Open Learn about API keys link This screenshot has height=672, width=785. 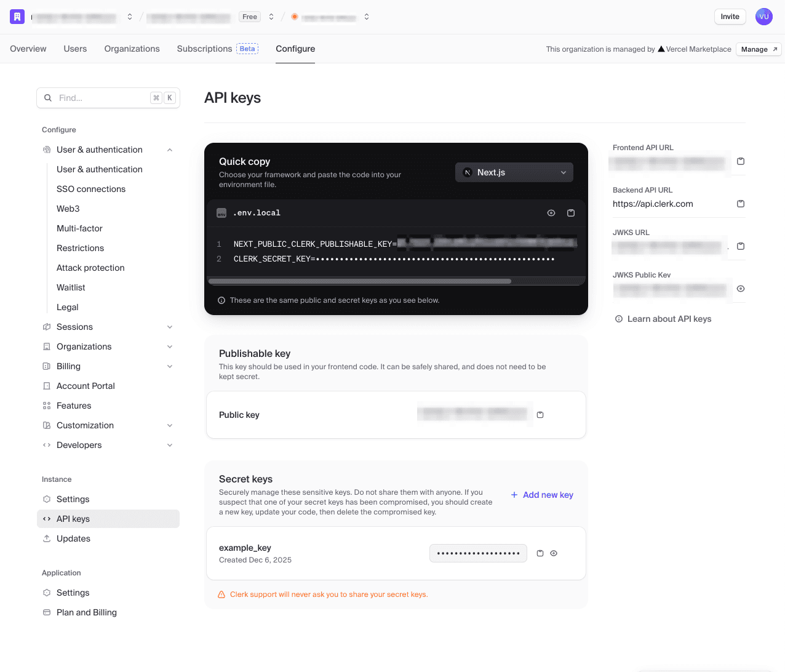pyautogui.click(x=669, y=319)
